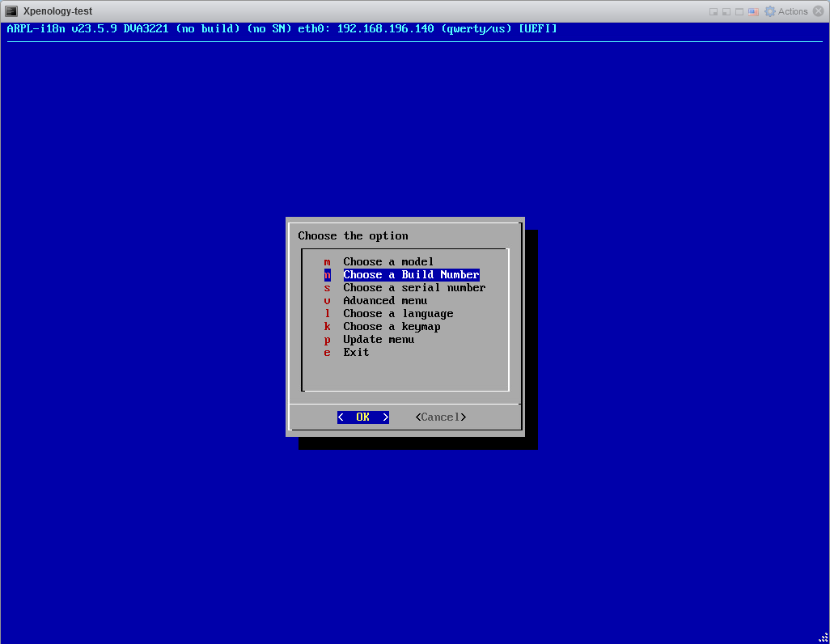Click the red "e" hotkey letter
This screenshot has width=830, height=644.
327,353
